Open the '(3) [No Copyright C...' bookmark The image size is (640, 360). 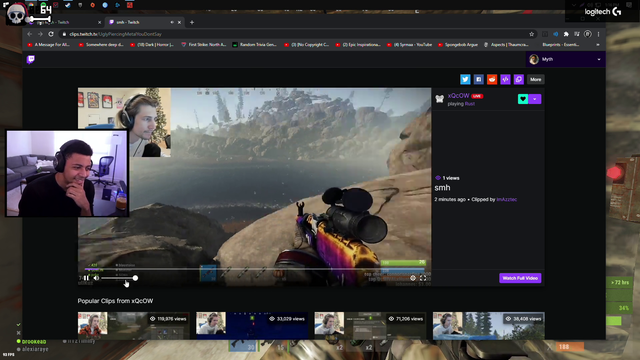[307, 45]
